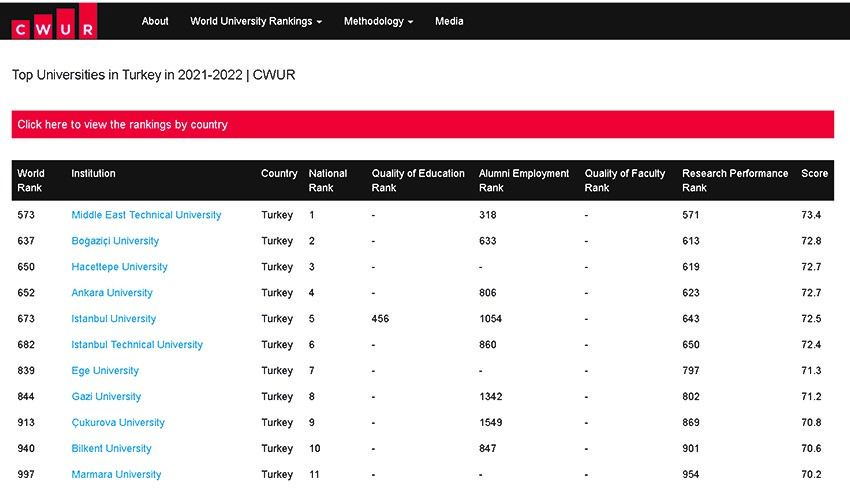
Task: Open Istanbul Technical University link
Action: 137,345
